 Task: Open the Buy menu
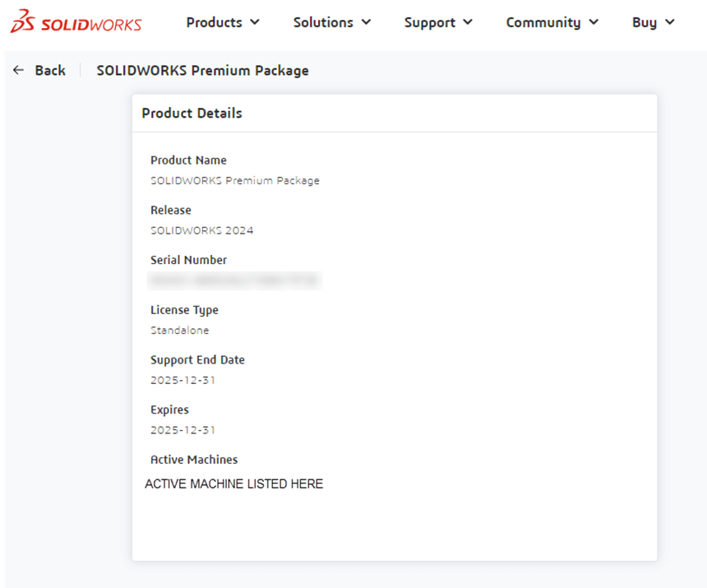[645, 22]
